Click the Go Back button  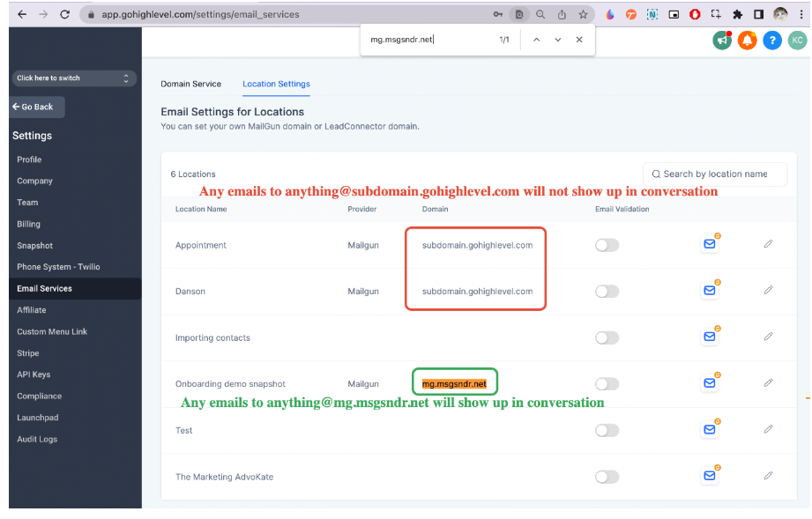(x=36, y=107)
